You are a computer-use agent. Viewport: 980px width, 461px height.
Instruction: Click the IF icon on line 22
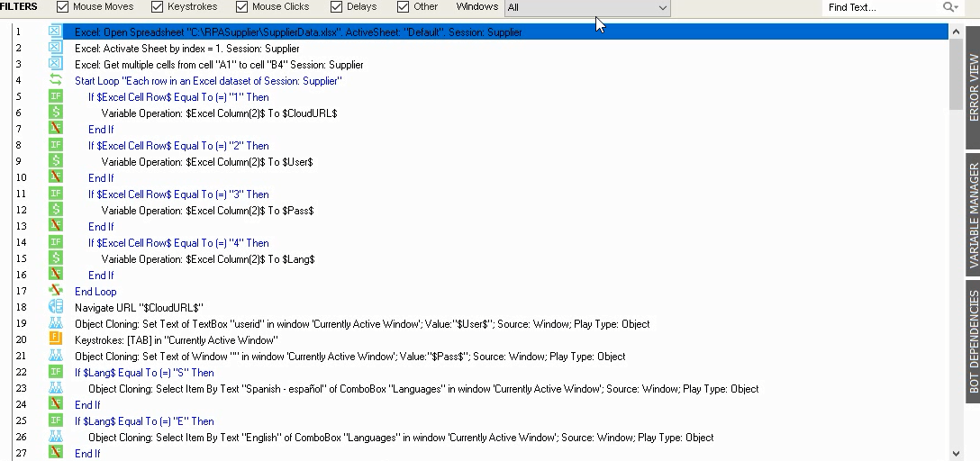click(55, 372)
